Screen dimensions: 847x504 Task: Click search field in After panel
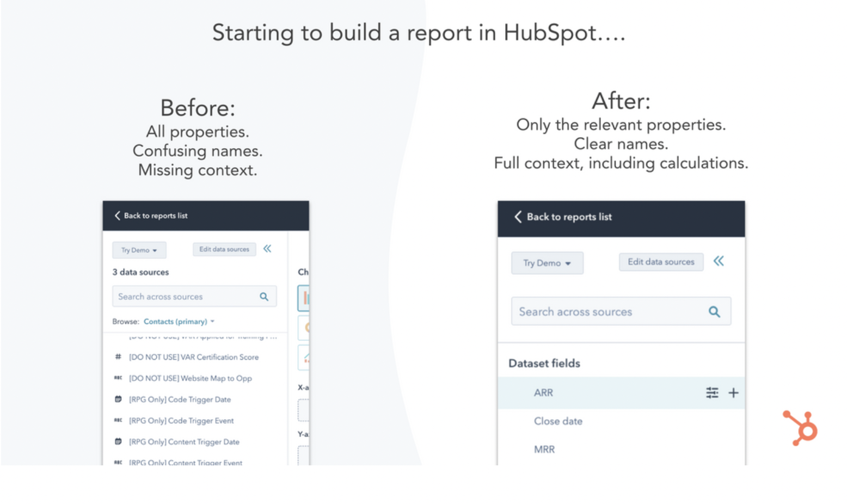pos(621,311)
